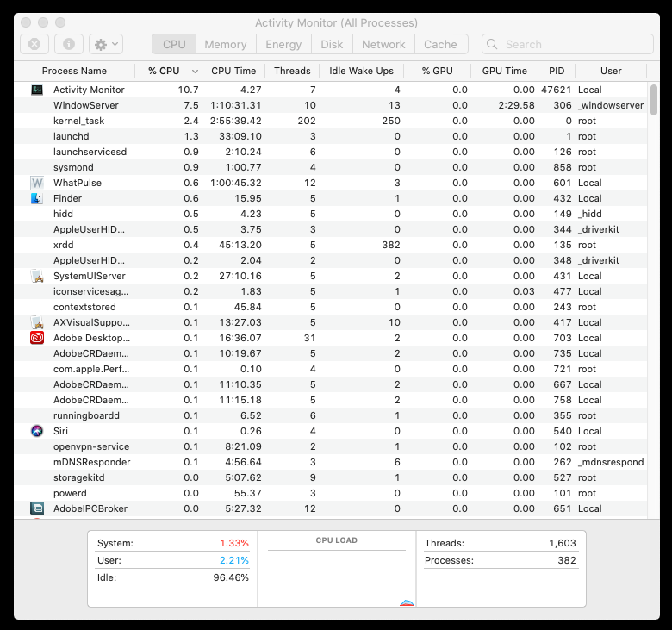Screen dimensions: 672x630
Task: Click AdobeCRDaem row with PID 667
Action: coord(331,384)
